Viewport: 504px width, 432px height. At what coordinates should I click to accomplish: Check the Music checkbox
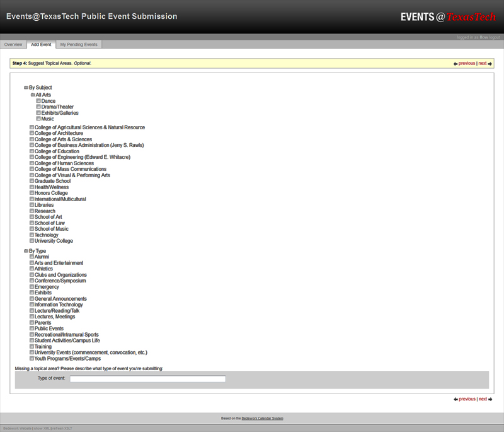tap(38, 119)
